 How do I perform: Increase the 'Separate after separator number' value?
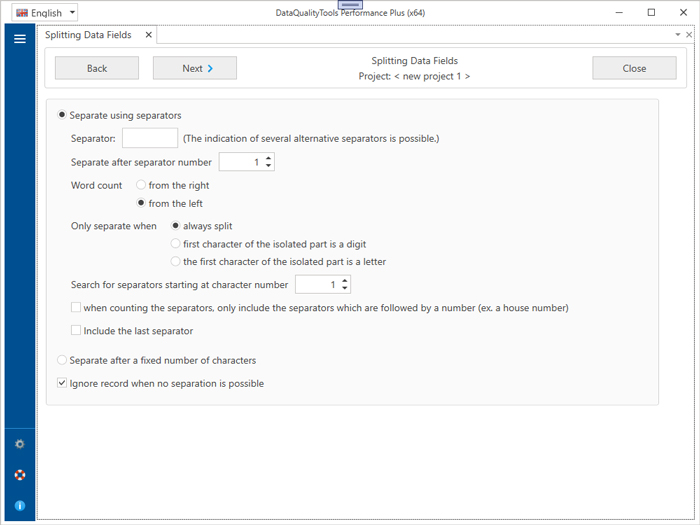point(268,158)
